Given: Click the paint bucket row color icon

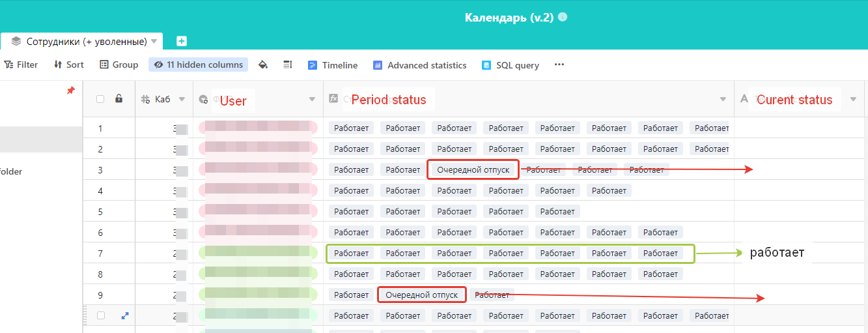Looking at the screenshot, I should [x=263, y=65].
